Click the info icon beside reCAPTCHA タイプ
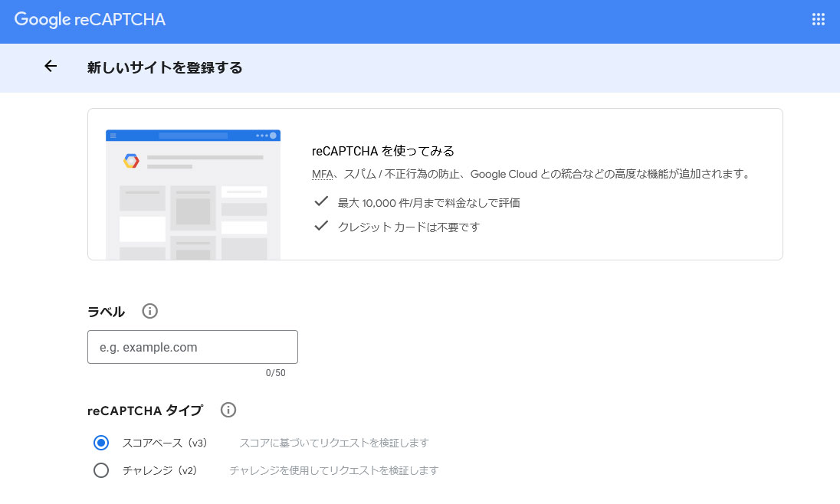 tap(228, 411)
